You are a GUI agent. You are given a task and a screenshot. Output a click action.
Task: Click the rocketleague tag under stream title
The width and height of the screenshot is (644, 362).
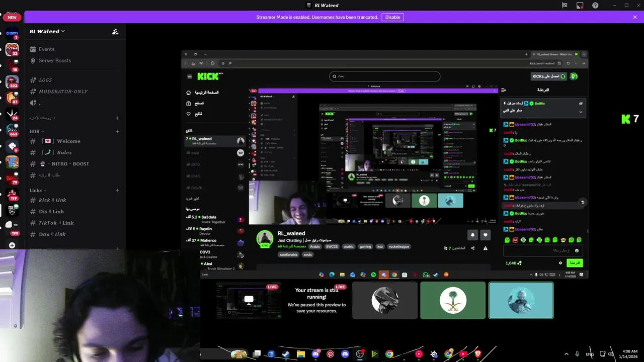coord(399,247)
